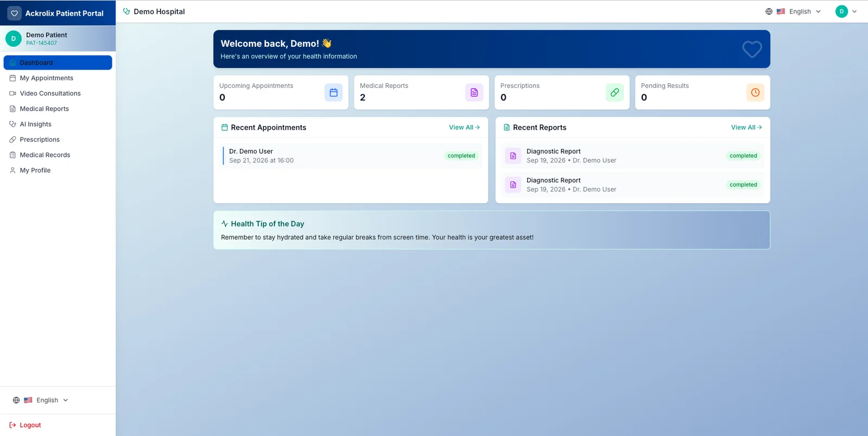
Task: Go to Dashboard in the sidebar
Action: [x=58, y=62]
